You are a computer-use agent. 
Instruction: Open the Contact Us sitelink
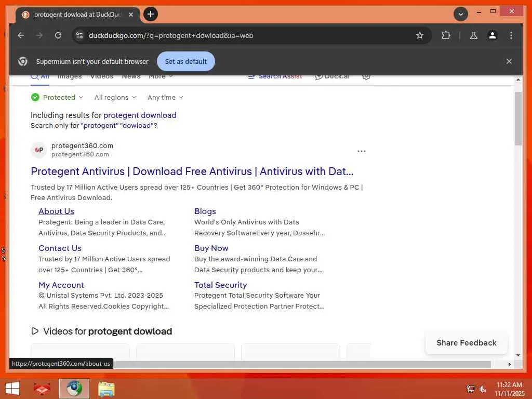[60, 248]
